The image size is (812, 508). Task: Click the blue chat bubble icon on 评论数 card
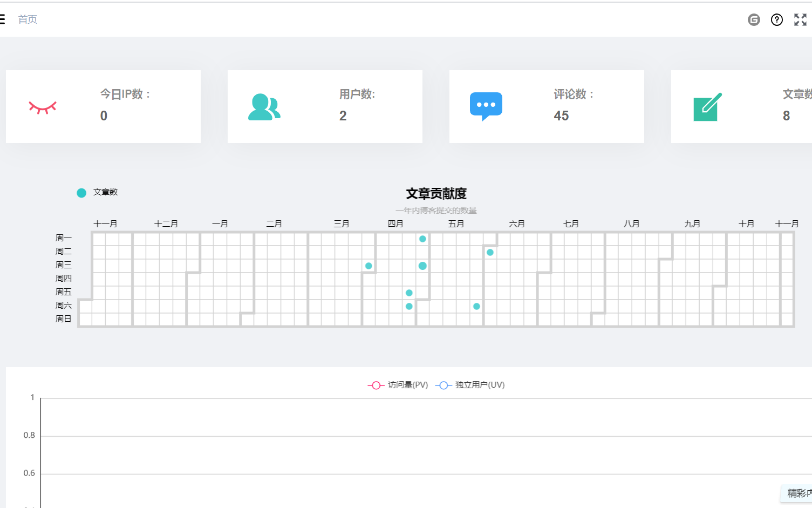tap(486, 106)
